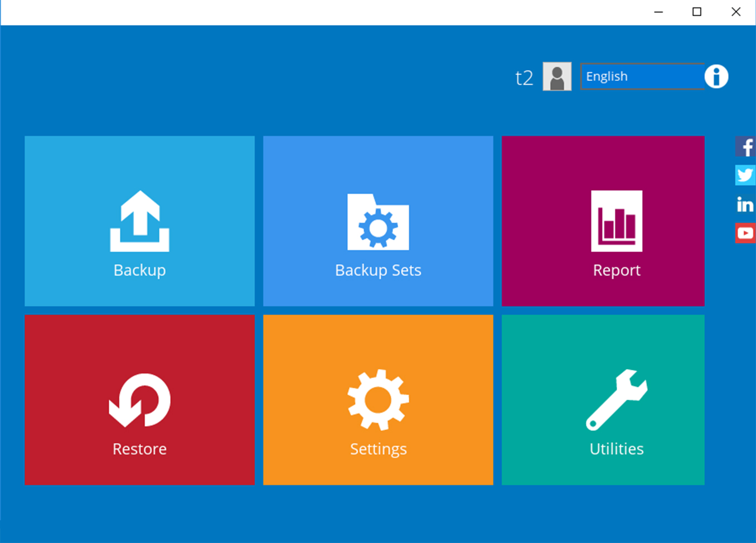The width and height of the screenshot is (756, 543).
Task: Click the Utilities label text
Action: (x=616, y=449)
